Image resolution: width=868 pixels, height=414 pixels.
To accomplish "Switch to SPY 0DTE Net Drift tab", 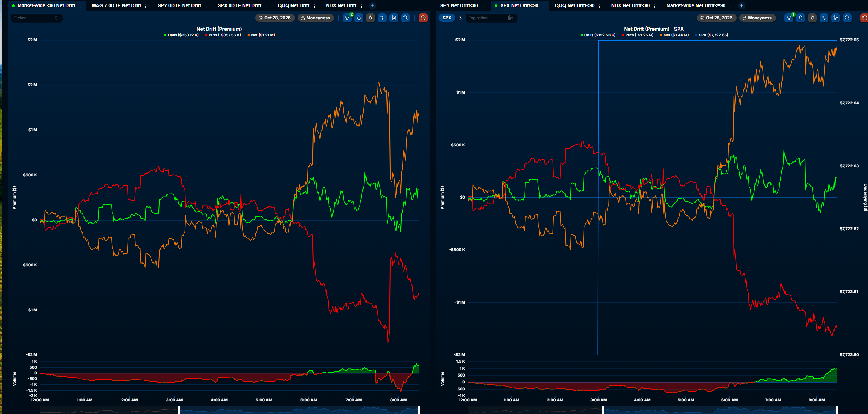I will (179, 5).
